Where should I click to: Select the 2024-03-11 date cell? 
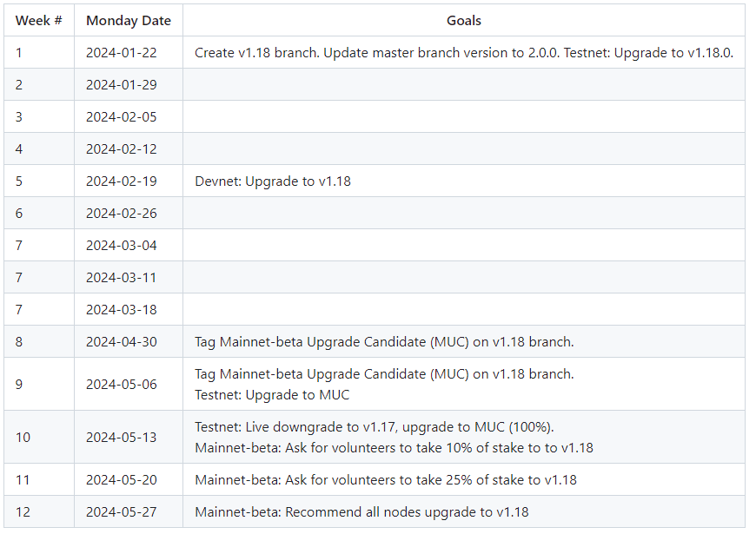121,277
